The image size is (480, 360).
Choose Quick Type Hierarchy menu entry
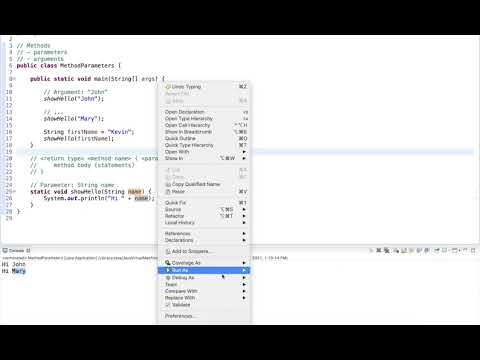[204, 145]
